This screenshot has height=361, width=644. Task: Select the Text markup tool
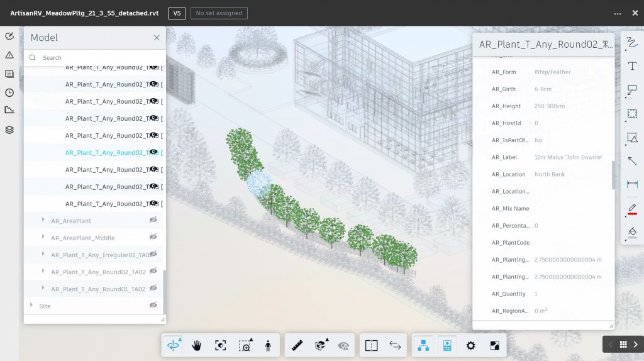633,67
